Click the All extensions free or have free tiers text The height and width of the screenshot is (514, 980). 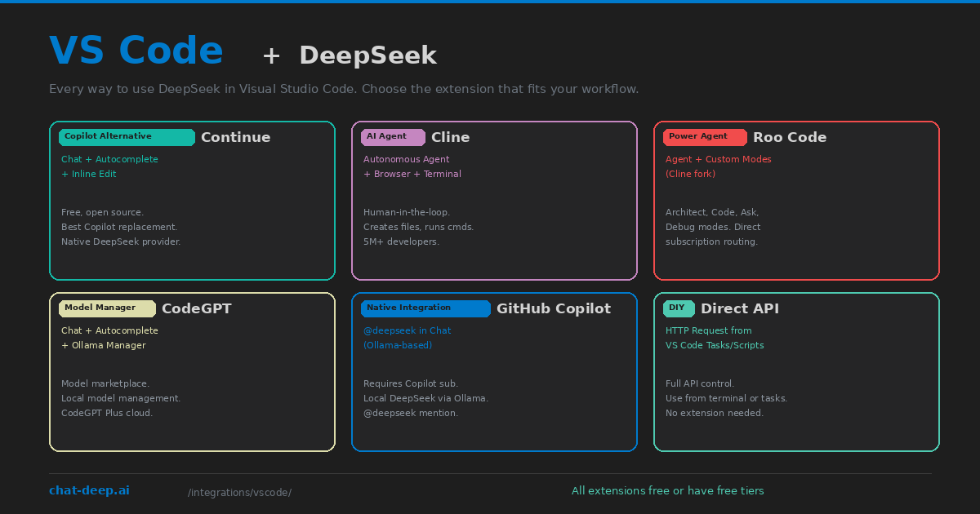[x=668, y=490]
